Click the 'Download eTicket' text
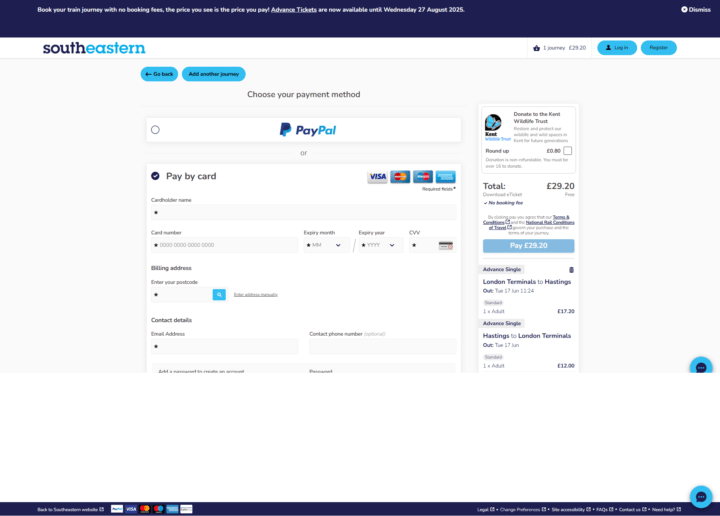This screenshot has width=720, height=516. (502, 195)
